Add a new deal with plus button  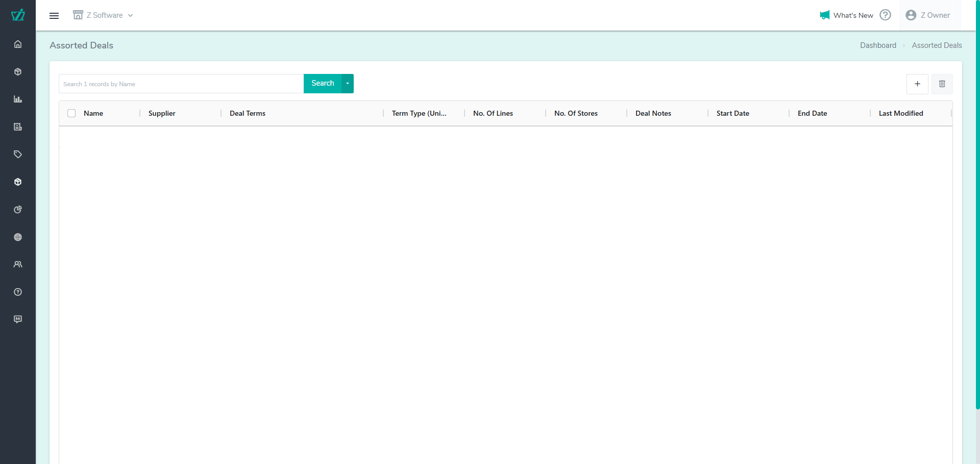(x=917, y=84)
